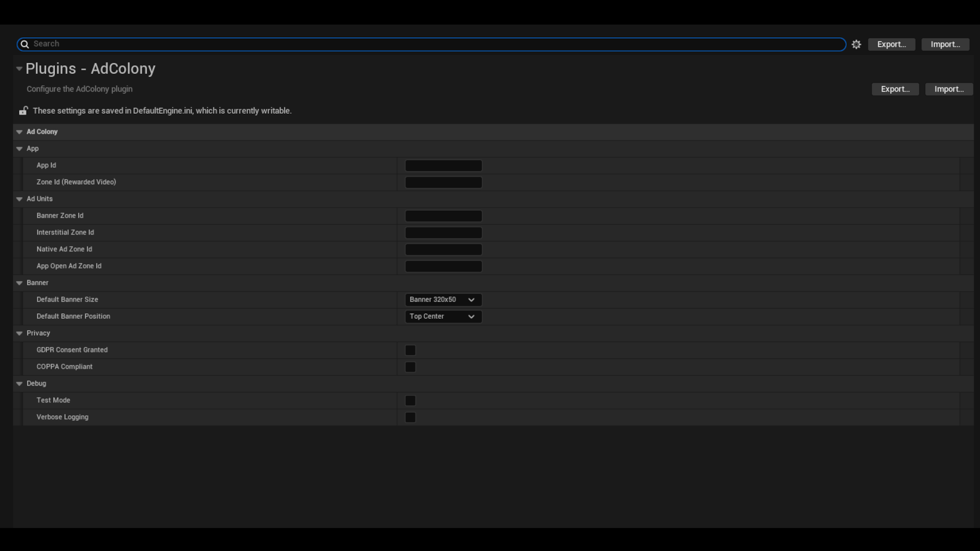Click the search magnifier icon

24,44
